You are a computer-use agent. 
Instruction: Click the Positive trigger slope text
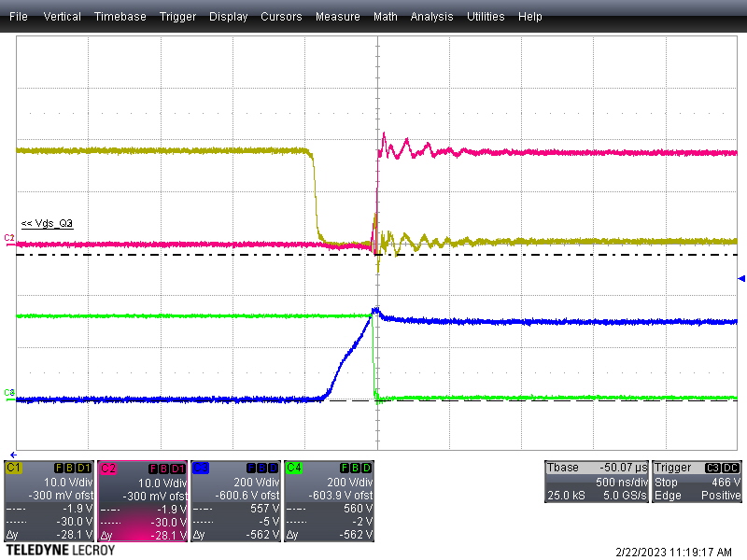pos(721,496)
